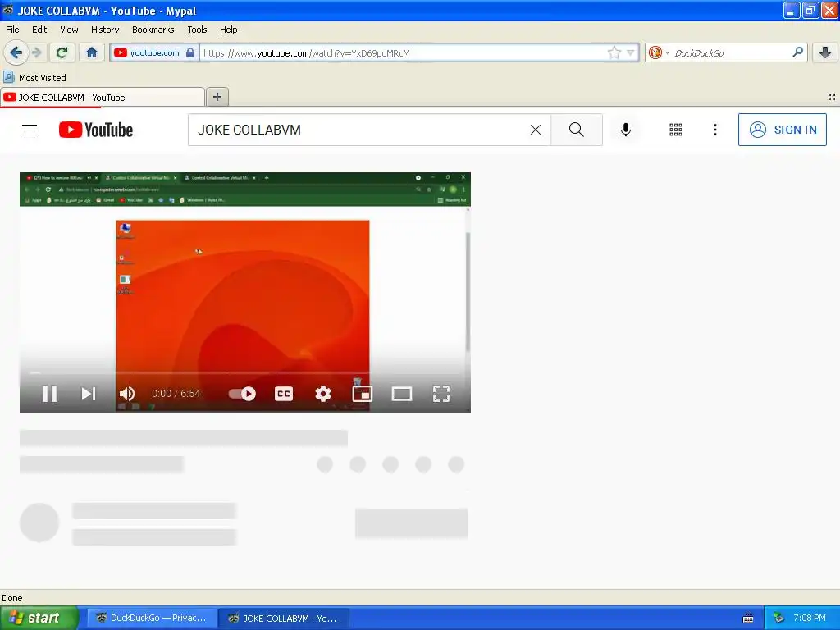
Task: Open the Most Visited bookmarks folder
Action: pos(35,78)
